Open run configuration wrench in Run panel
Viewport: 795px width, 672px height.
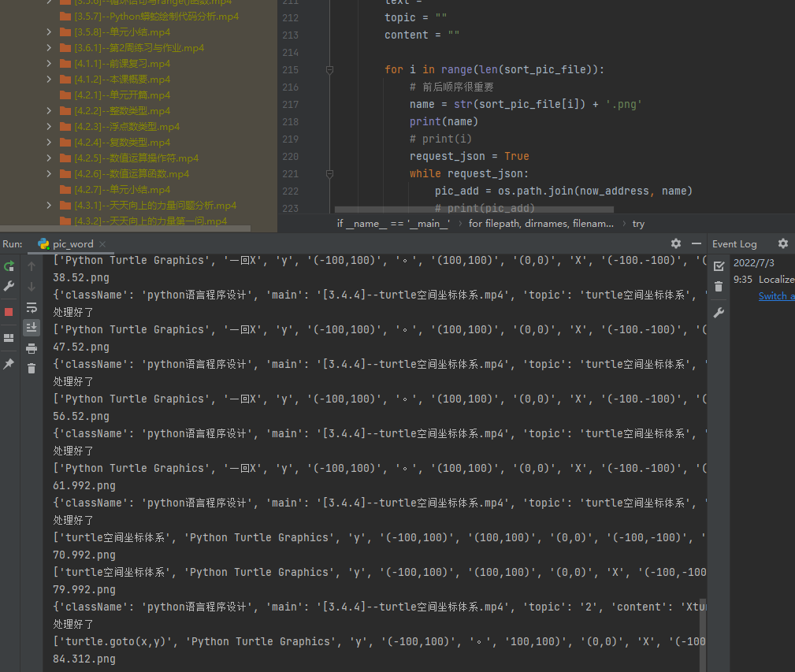click(9, 286)
